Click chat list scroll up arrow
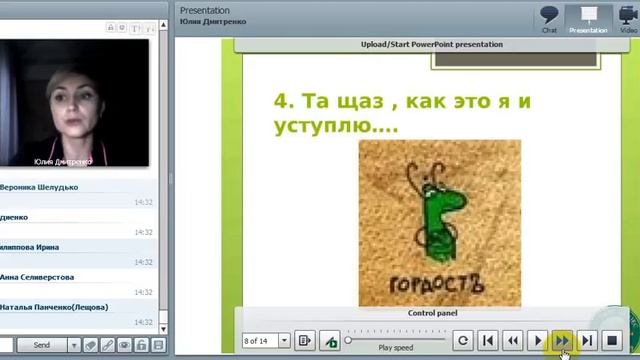Screen dimensions: 640x360 pos(163,25)
